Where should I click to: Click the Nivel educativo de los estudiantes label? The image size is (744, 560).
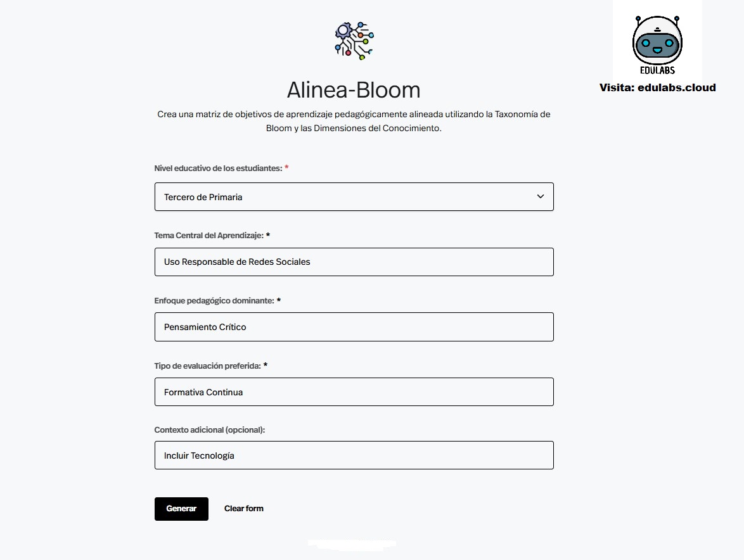[x=218, y=168]
